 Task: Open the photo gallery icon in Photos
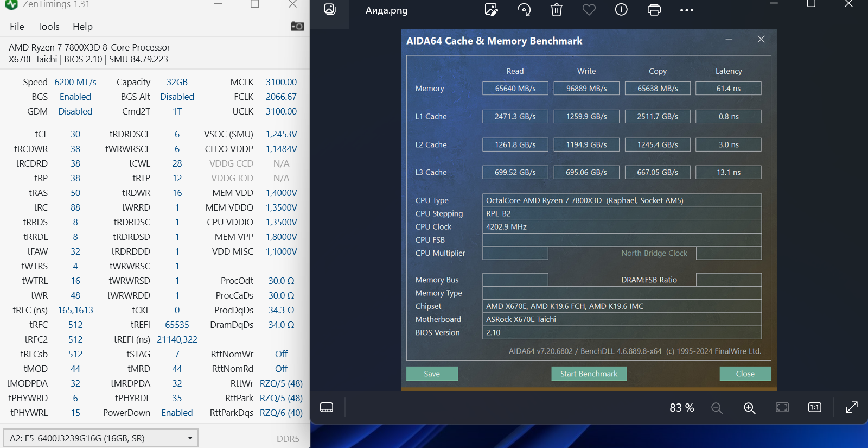[330, 9]
